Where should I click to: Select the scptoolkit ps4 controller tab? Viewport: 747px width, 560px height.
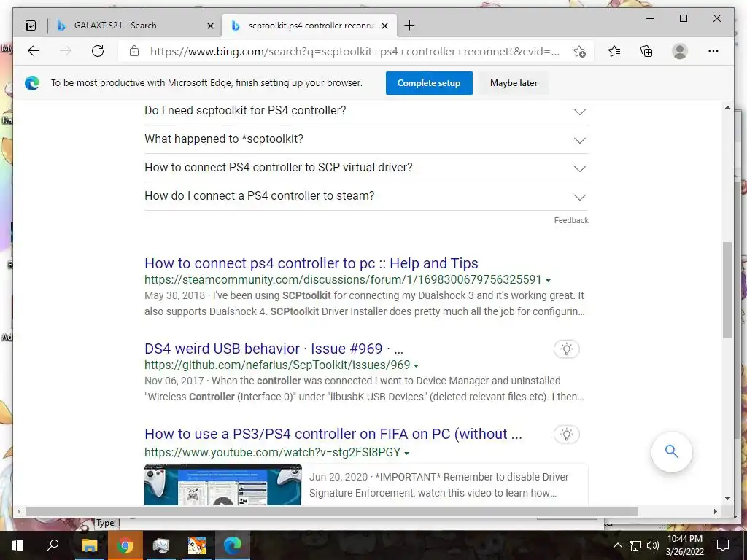point(309,26)
